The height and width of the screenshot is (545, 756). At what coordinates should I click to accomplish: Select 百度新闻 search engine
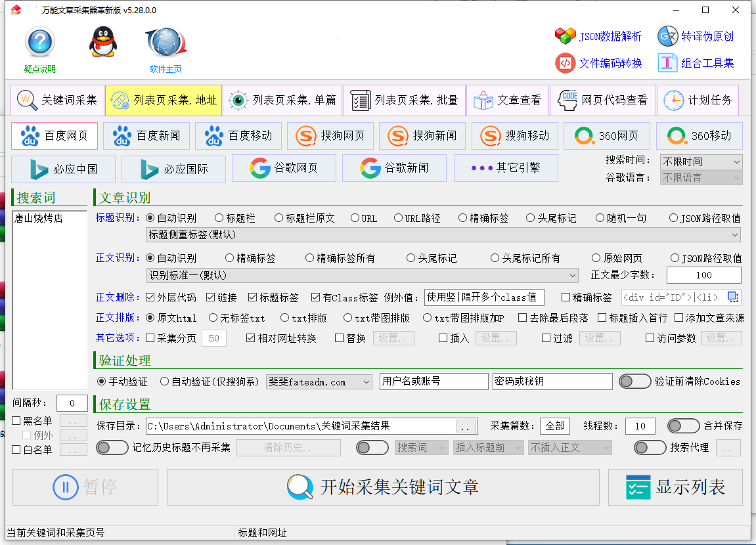[x=146, y=136]
